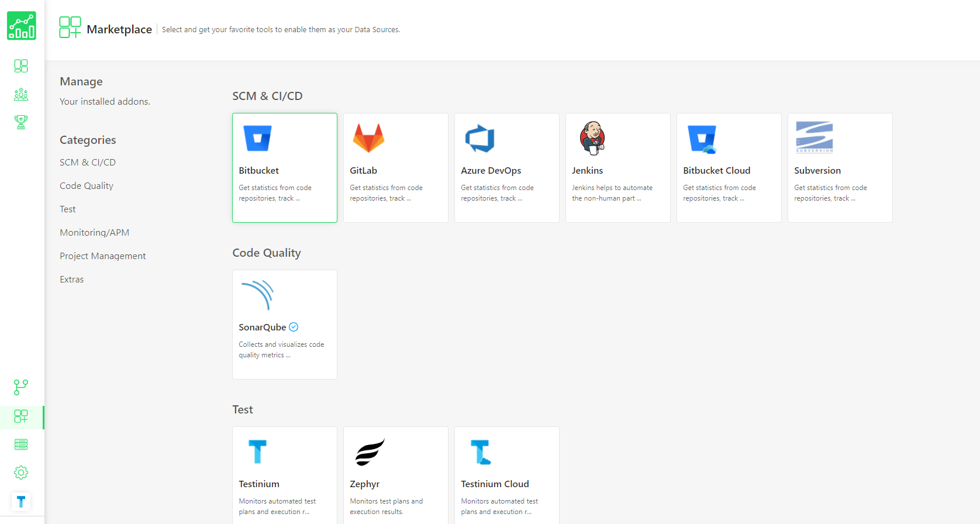Click Zephyr description 'Monitors test plans and'
The image size is (980, 524).
387,501
